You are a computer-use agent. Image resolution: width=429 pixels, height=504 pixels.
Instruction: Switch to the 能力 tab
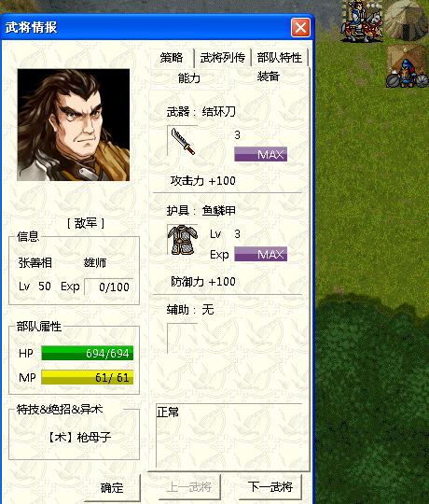189,78
